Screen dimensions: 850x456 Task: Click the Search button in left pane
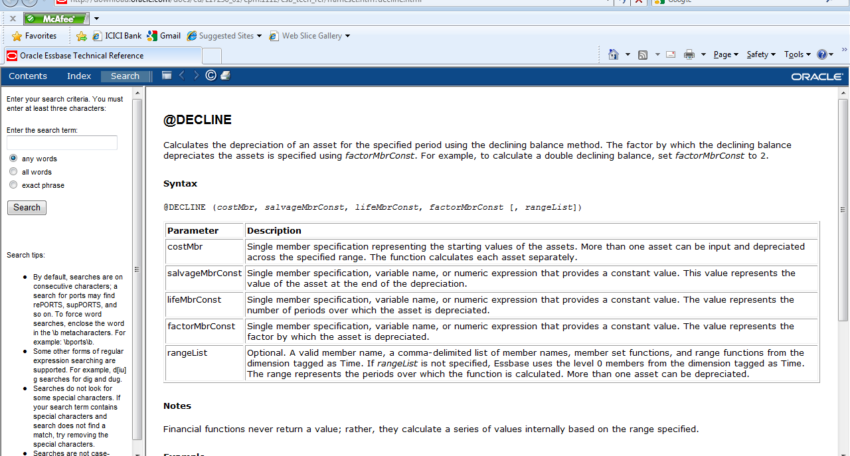click(x=27, y=208)
